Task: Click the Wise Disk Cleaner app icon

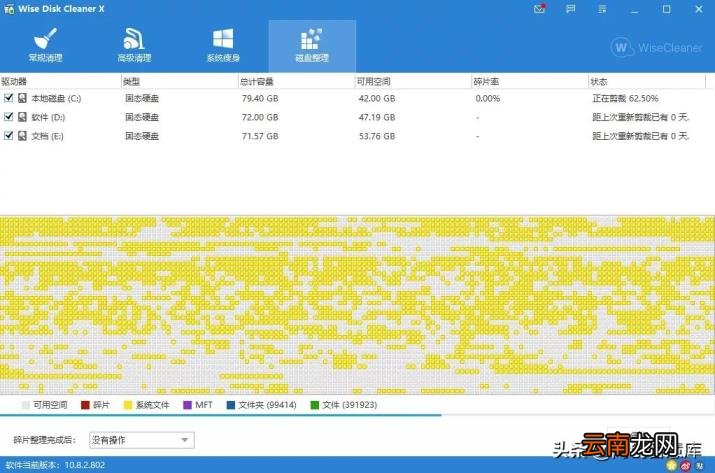Action: [x=9, y=9]
